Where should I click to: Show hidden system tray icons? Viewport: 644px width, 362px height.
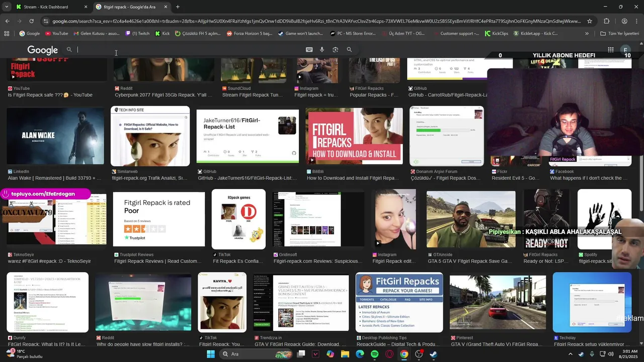click(x=570, y=354)
